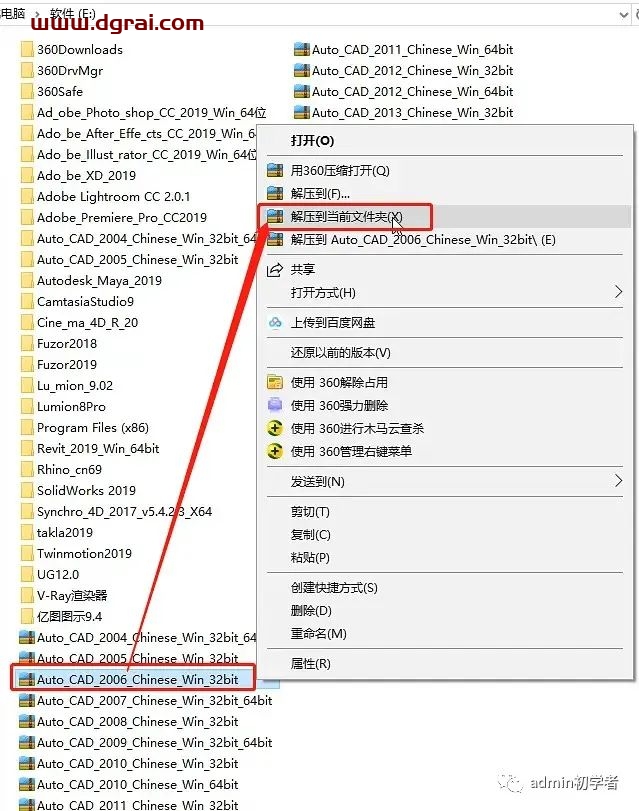Screen dimensions: 639x811
Task: Select Revit_2019_Win_64bit folder name
Action: (x=98, y=448)
